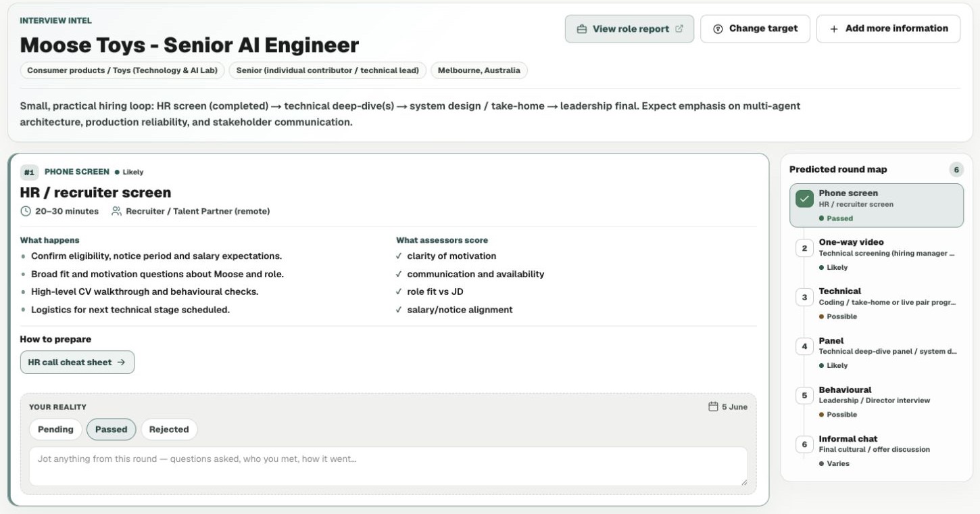The height and width of the screenshot is (514, 980).
Task: Select the Phone screen round in round map
Action: [877, 206]
